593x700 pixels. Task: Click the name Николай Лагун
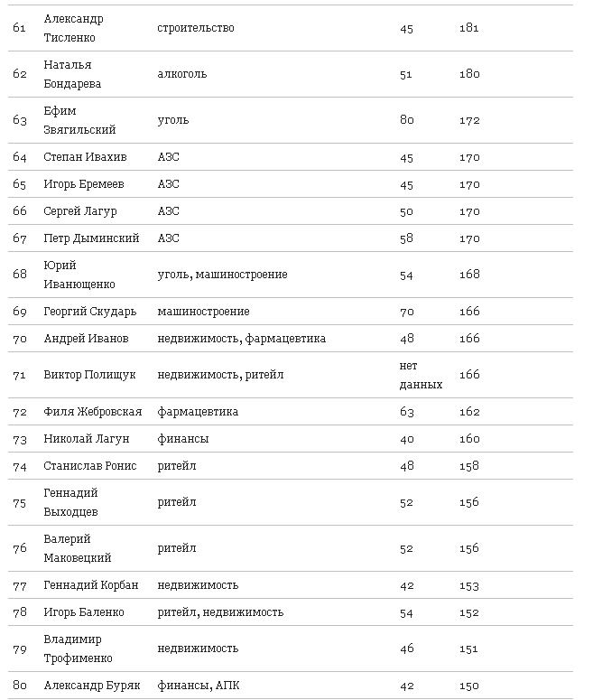[87, 439]
